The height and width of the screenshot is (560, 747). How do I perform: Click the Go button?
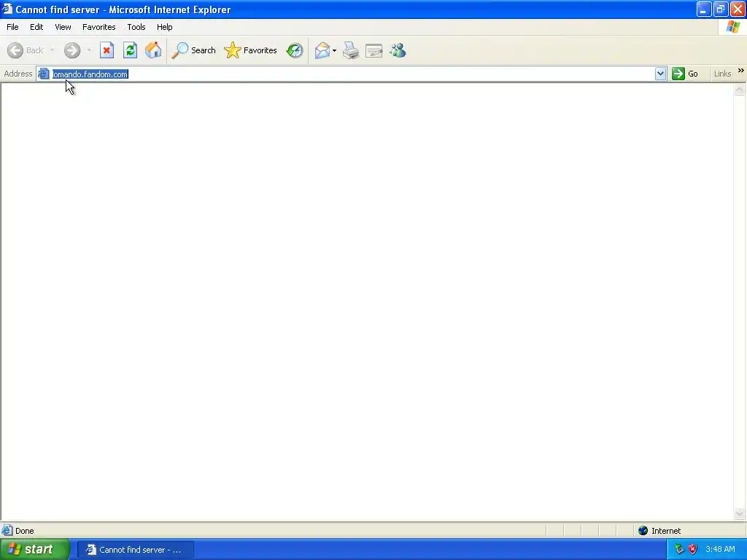[685, 74]
